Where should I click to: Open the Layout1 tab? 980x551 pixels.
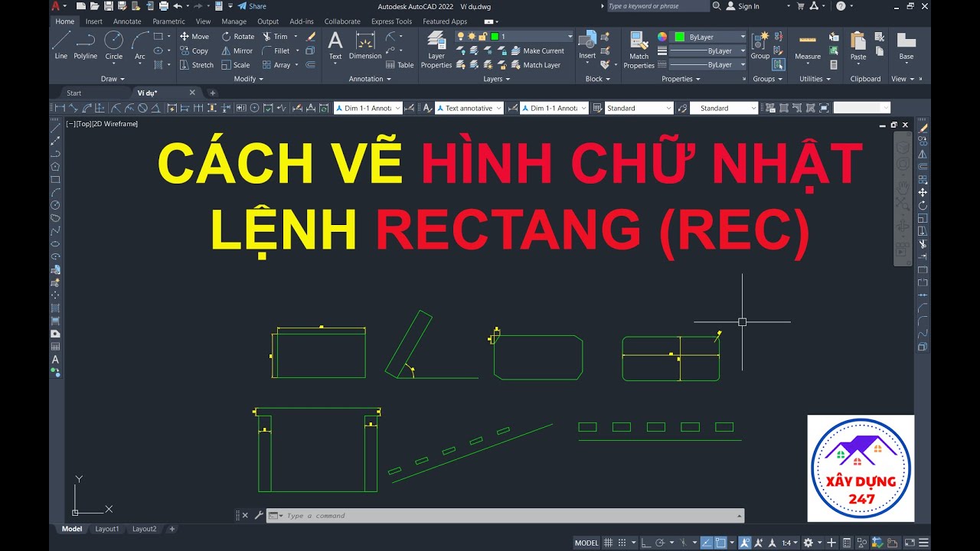tap(107, 529)
